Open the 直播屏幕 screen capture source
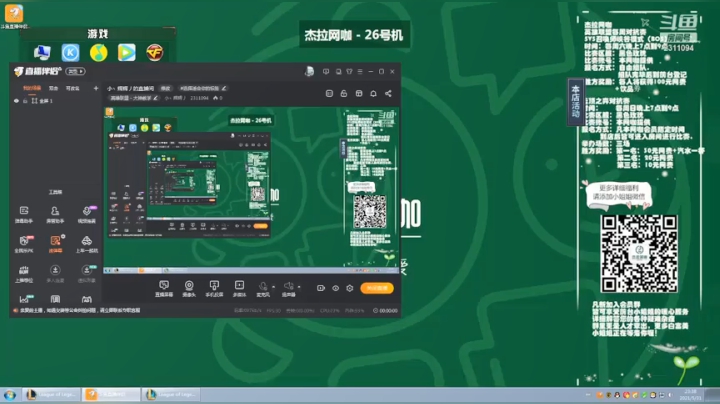720x404 pixels. (164, 289)
